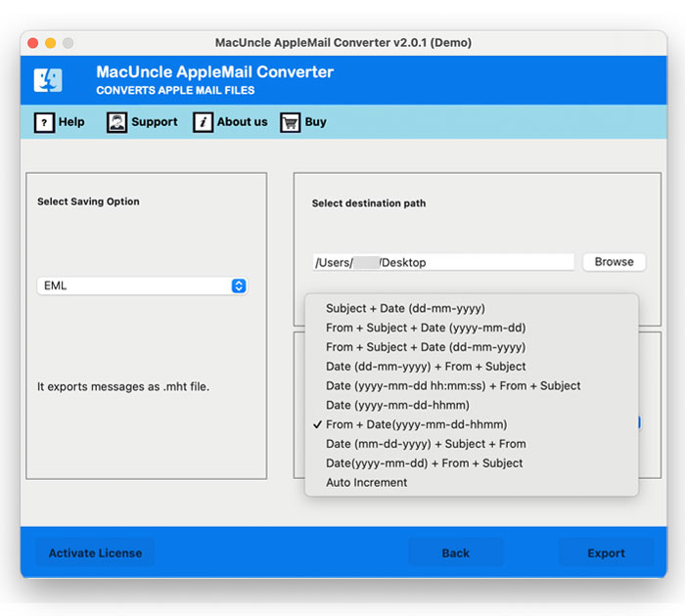The height and width of the screenshot is (616, 685).
Task: Click the 'Select destination path' label
Action: 369,203
